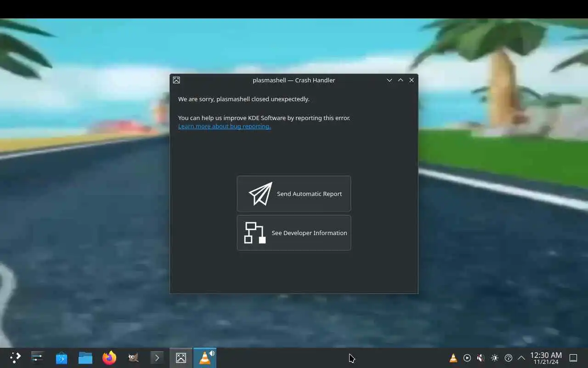Click the 'plasmashell closed unexpectedly' message
588x368 pixels.
pos(244,99)
